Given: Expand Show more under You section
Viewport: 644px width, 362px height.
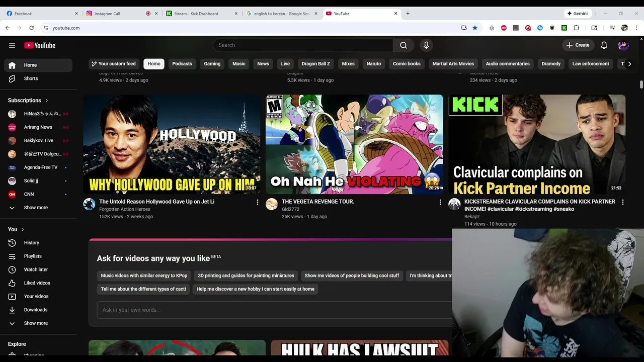Looking at the screenshot, I should point(38,323).
